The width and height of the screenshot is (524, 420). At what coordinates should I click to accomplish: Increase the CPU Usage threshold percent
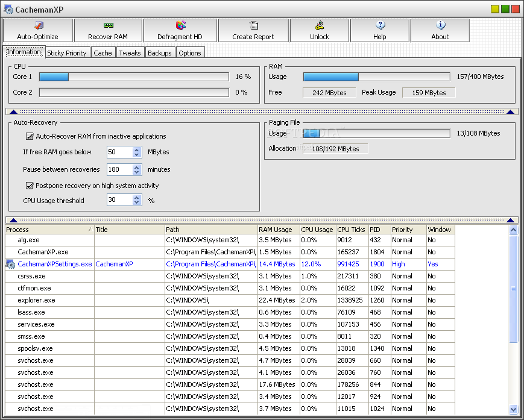136,197
